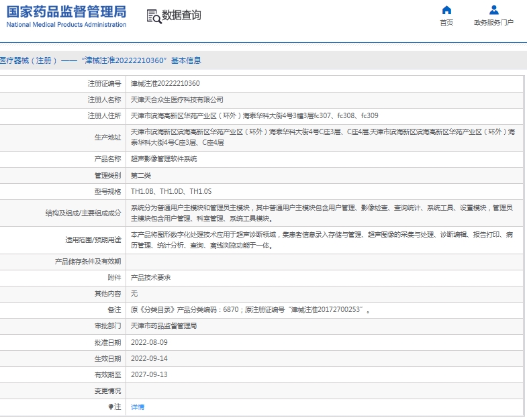The image size is (527, 420).
Task: Click the 首页 text label
Action: click(x=446, y=23)
